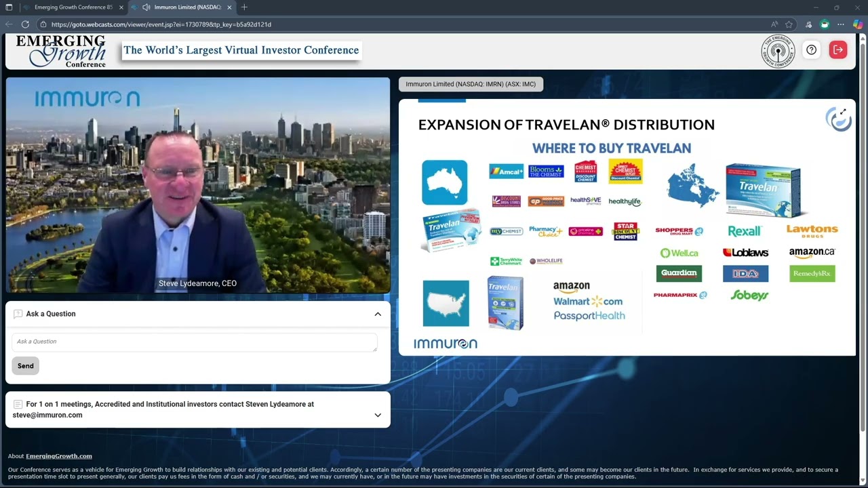Click the Ask a Question chat bubble icon

(18, 314)
